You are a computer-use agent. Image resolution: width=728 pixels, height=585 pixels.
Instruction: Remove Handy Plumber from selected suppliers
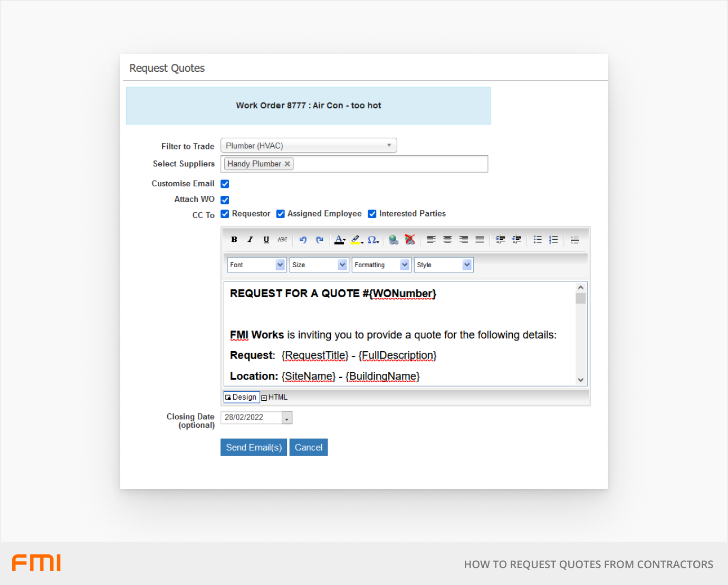click(x=288, y=164)
